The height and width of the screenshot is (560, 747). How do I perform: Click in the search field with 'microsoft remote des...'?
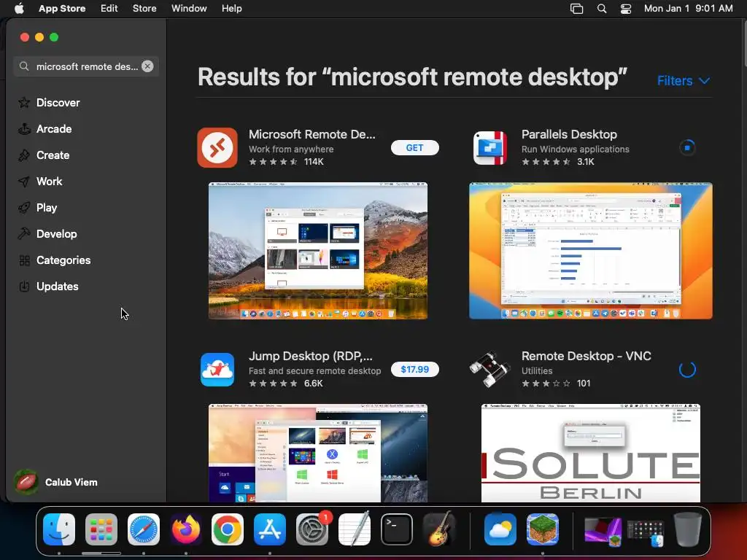tap(88, 66)
